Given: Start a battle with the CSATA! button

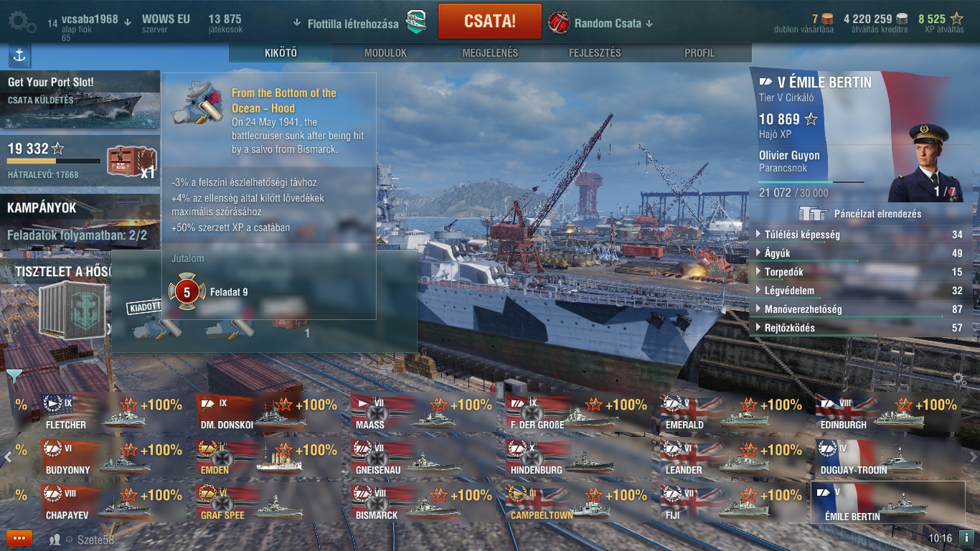Looking at the screenshot, I should coord(489,22).
